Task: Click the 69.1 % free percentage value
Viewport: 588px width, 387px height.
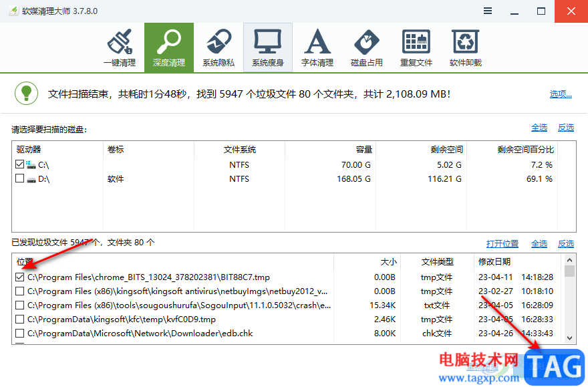Action: [x=540, y=179]
